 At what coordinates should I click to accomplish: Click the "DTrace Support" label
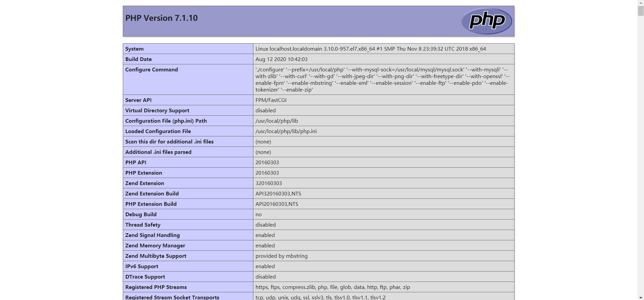coord(145,277)
